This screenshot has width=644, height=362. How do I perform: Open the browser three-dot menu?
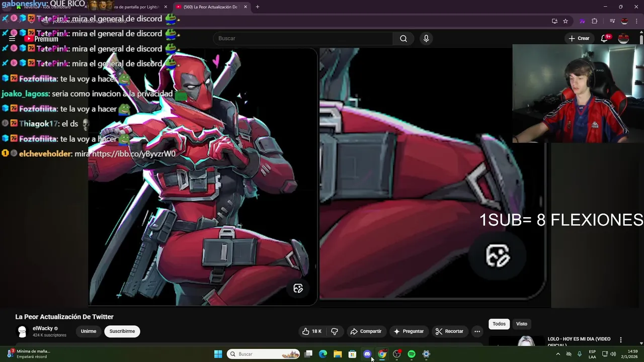click(x=636, y=21)
